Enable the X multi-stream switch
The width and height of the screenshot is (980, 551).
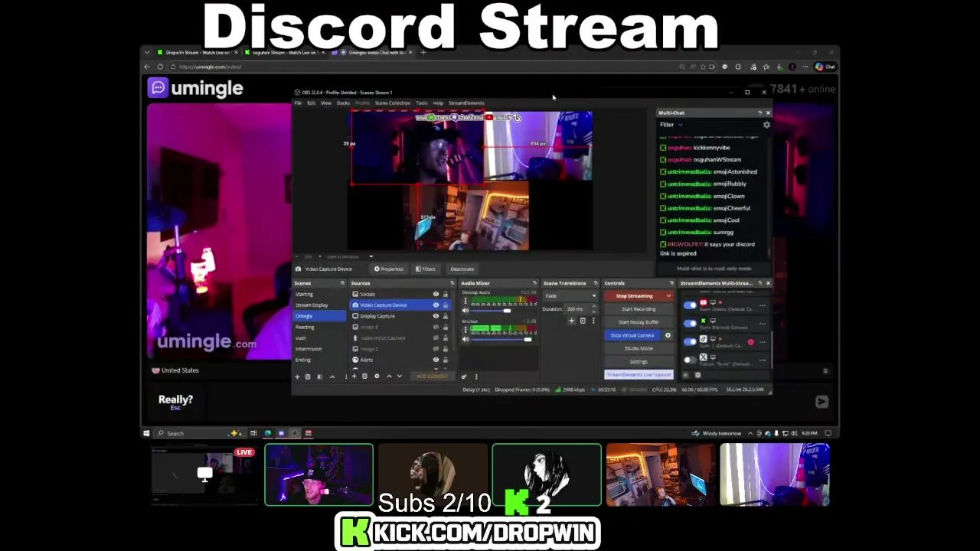[690, 360]
